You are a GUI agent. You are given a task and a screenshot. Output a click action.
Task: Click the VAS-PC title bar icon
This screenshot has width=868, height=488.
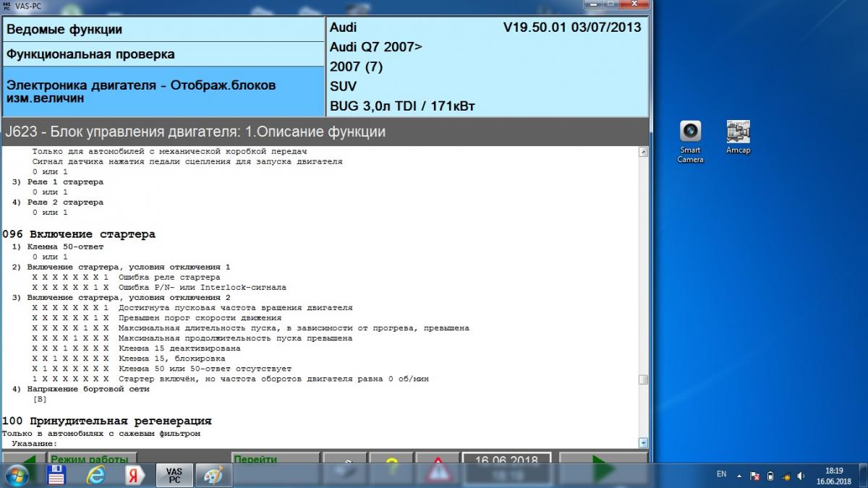coord(8,4)
